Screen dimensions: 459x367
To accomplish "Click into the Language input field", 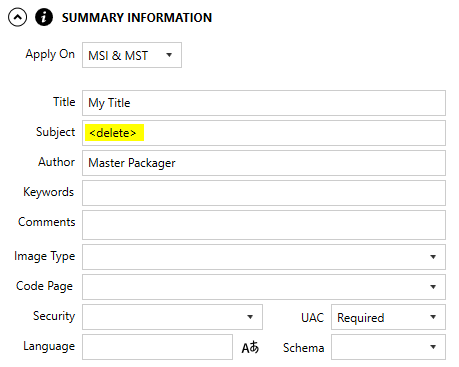I will pos(157,347).
